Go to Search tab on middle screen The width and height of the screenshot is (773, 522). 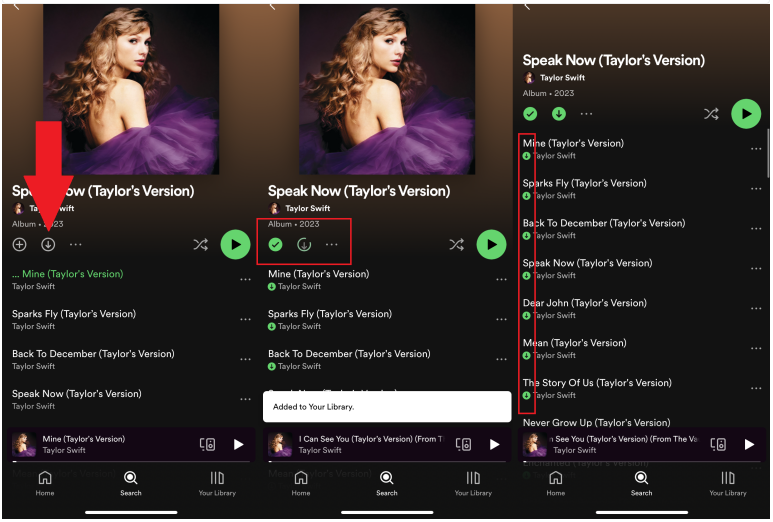[x=386, y=484]
